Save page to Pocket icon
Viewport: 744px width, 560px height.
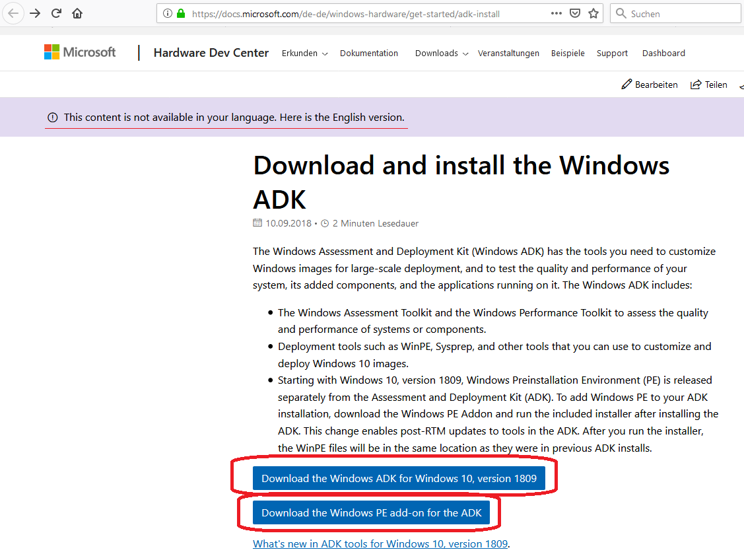[x=574, y=13]
